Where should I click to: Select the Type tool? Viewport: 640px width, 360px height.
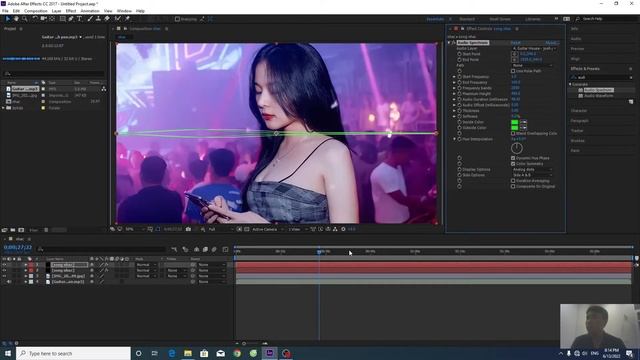[79, 19]
